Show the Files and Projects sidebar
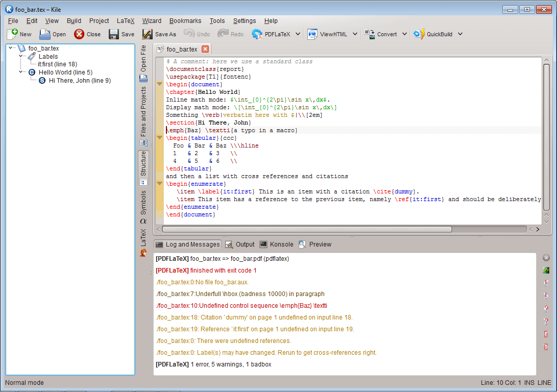Screen dimensions: 557x392 click(143, 111)
